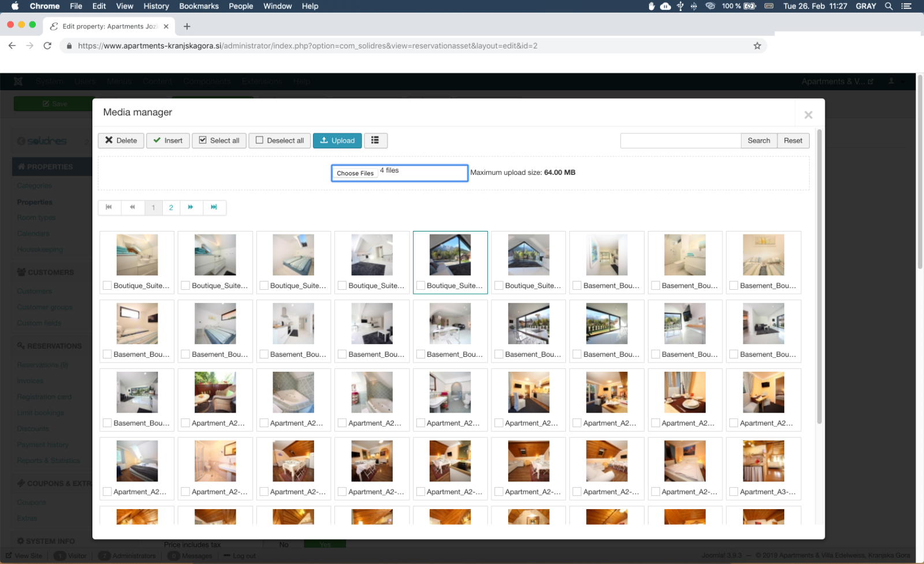The image size is (924, 564).
Task: Reload the browser page
Action: pyautogui.click(x=47, y=46)
